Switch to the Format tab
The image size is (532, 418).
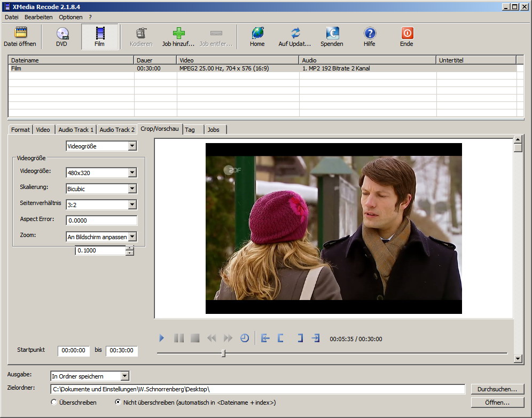[20, 130]
